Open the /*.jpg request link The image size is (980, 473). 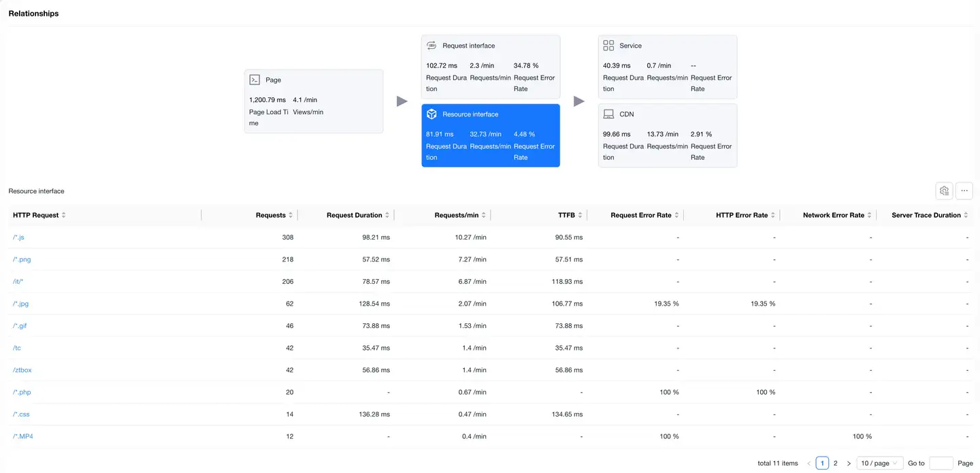[20, 304]
